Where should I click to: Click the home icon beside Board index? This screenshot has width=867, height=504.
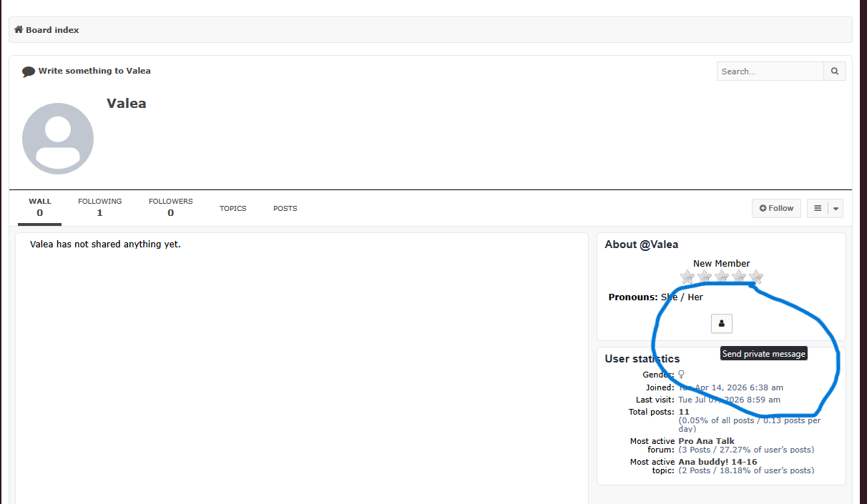click(19, 30)
